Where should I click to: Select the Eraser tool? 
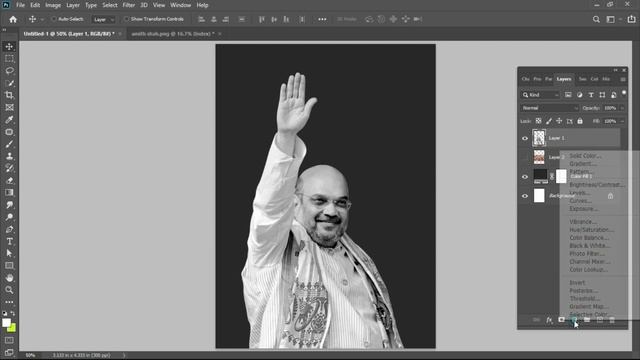click(x=9, y=180)
